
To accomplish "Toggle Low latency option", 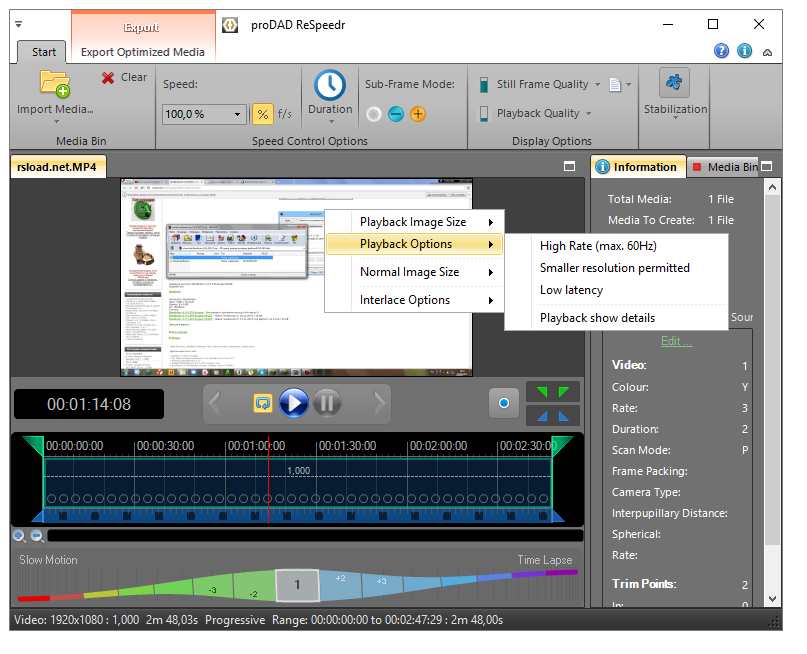I will click(617, 290).
